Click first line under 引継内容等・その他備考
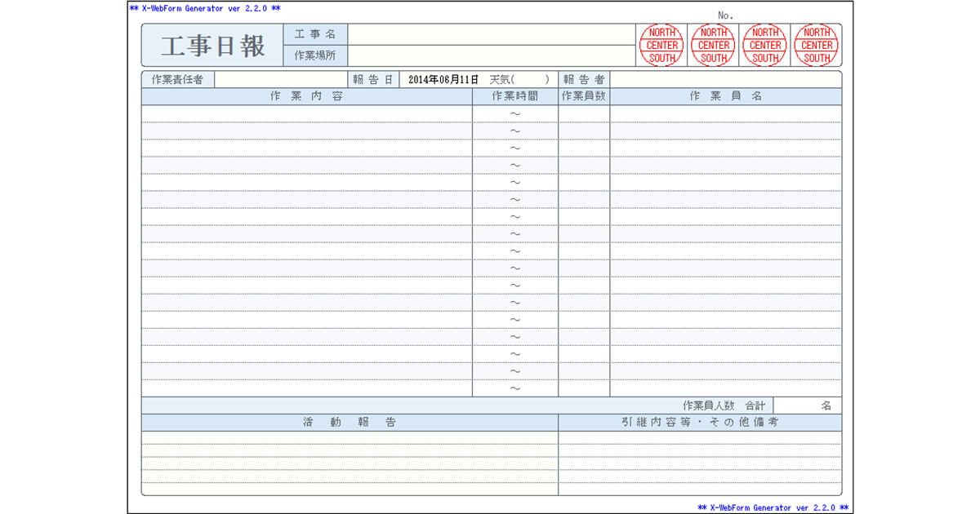The width and height of the screenshot is (980, 514). [x=699, y=438]
